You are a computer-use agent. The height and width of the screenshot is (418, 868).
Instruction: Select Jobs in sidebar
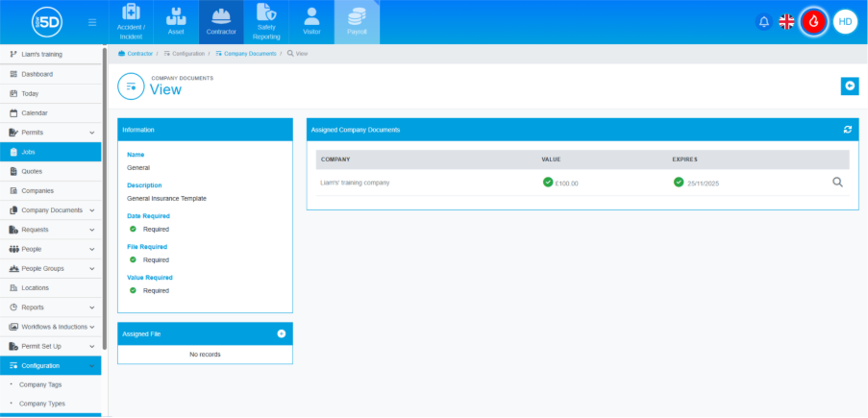pos(50,152)
